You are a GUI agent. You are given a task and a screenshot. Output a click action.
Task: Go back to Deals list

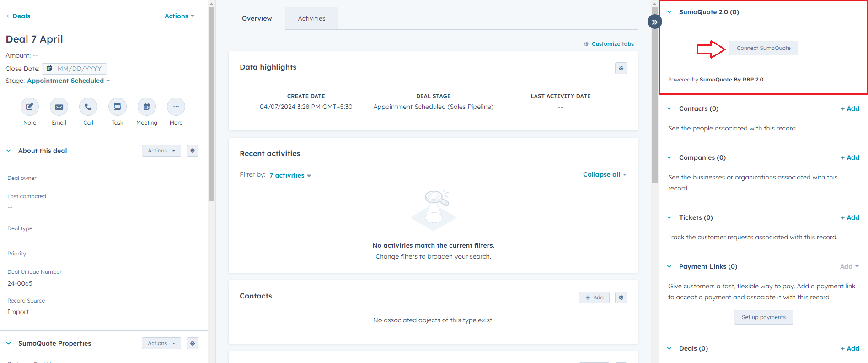18,16
